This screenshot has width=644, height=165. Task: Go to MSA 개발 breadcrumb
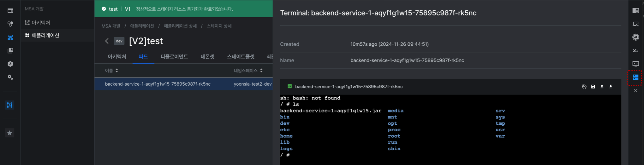(111, 26)
